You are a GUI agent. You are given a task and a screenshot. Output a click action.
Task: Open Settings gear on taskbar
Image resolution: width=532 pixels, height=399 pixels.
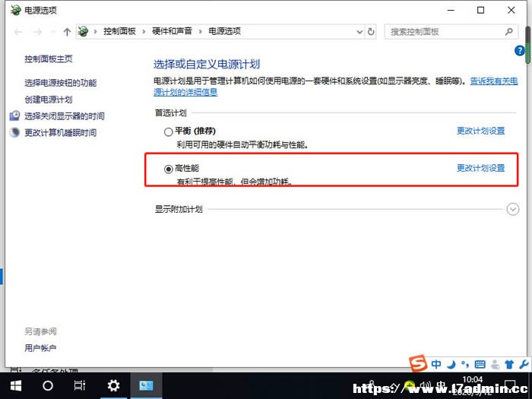tap(113, 386)
